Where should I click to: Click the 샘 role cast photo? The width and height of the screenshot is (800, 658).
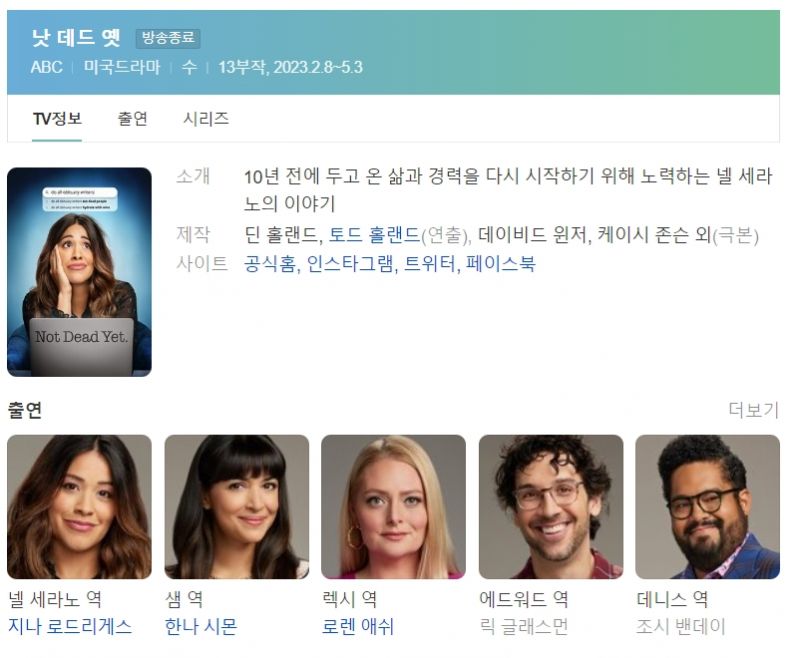237,507
